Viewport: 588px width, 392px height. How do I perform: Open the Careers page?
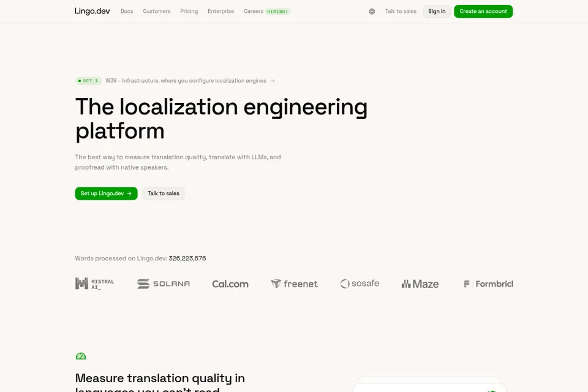coord(254,11)
